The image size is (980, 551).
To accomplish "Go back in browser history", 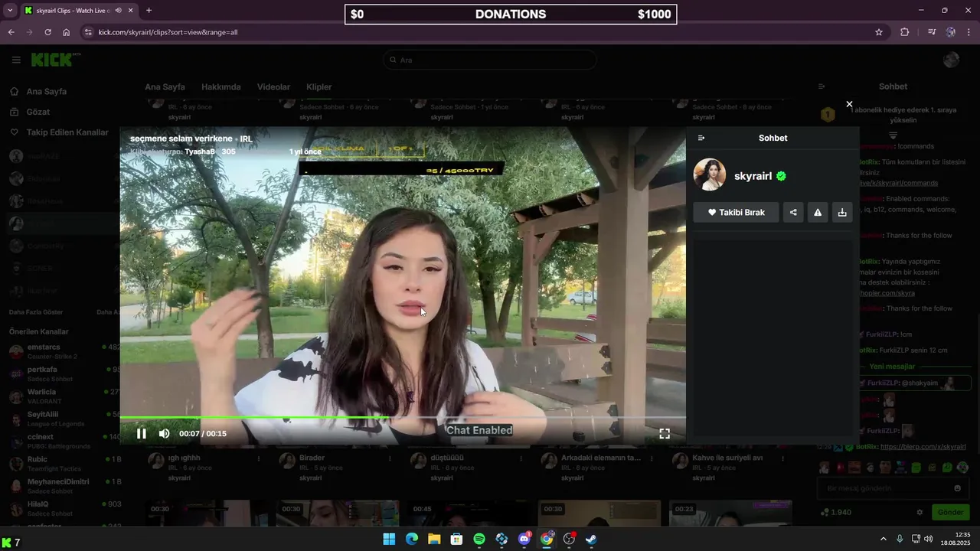I will coord(11,32).
